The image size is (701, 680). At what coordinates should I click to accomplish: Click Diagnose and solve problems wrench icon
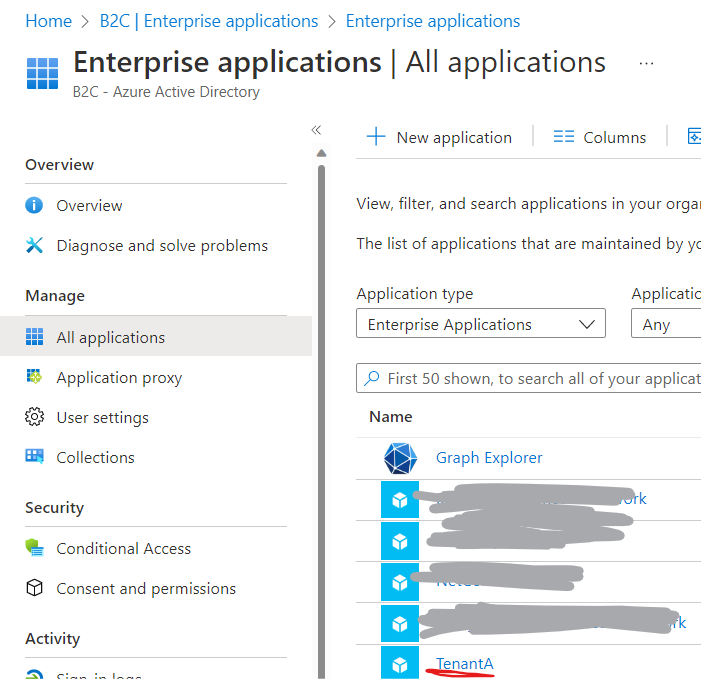tap(34, 245)
